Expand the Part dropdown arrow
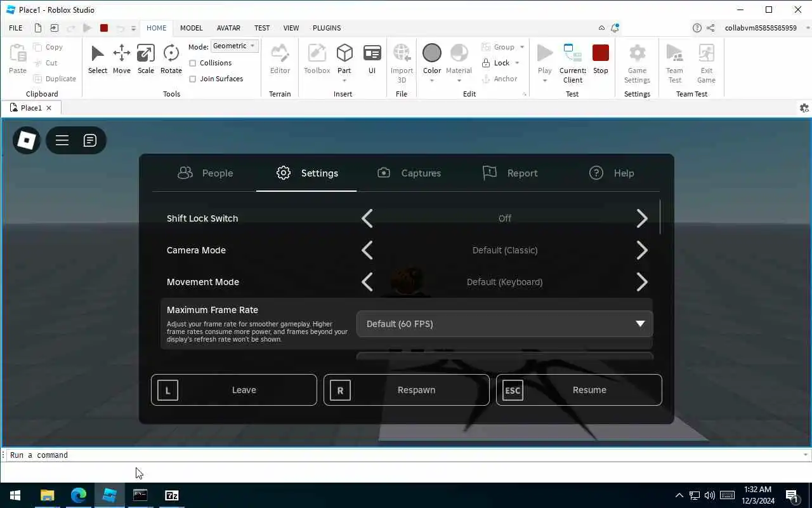812x508 pixels. click(x=344, y=81)
